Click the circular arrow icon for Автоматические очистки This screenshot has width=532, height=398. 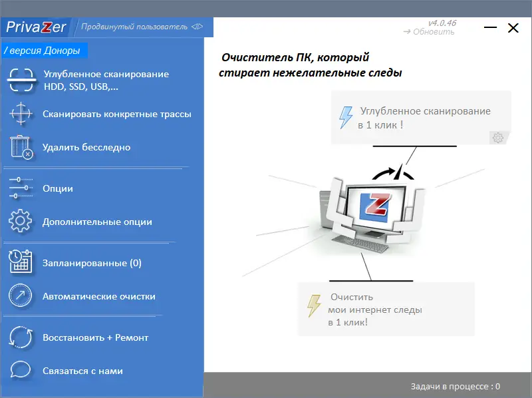click(20, 295)
